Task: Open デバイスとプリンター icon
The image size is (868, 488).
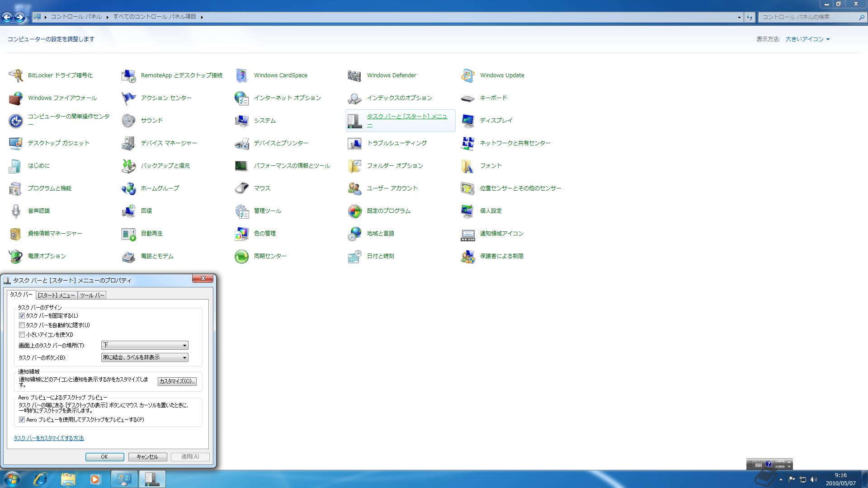Action: click(242, 143)
